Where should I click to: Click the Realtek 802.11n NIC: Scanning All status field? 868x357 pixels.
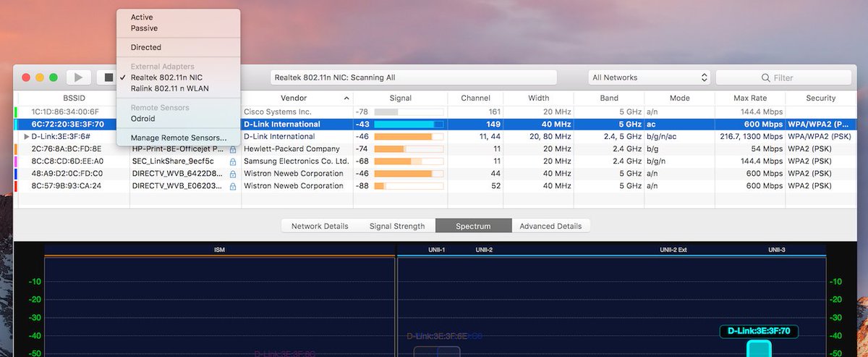(x=414, y=77)
